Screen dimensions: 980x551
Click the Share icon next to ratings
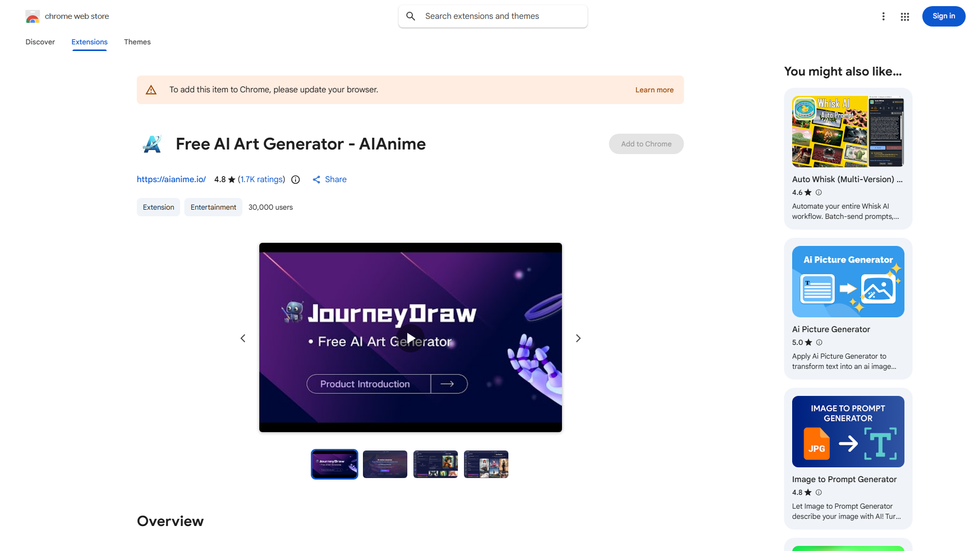317,180
